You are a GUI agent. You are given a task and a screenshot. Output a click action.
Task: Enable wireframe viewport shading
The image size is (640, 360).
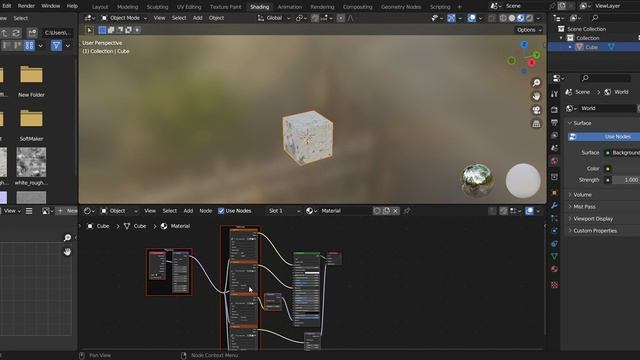click(503, 18)
